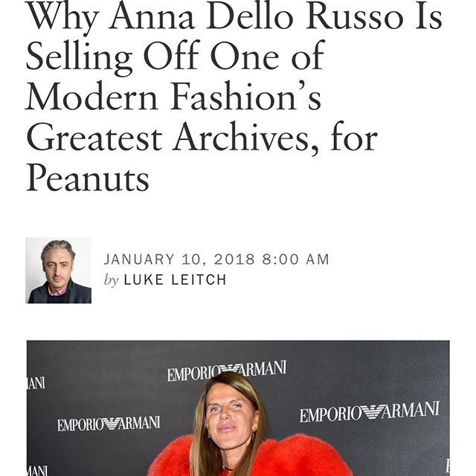
Task: Click the eagle emblem in the right Armani logo
Action: (x=369, y=412)
